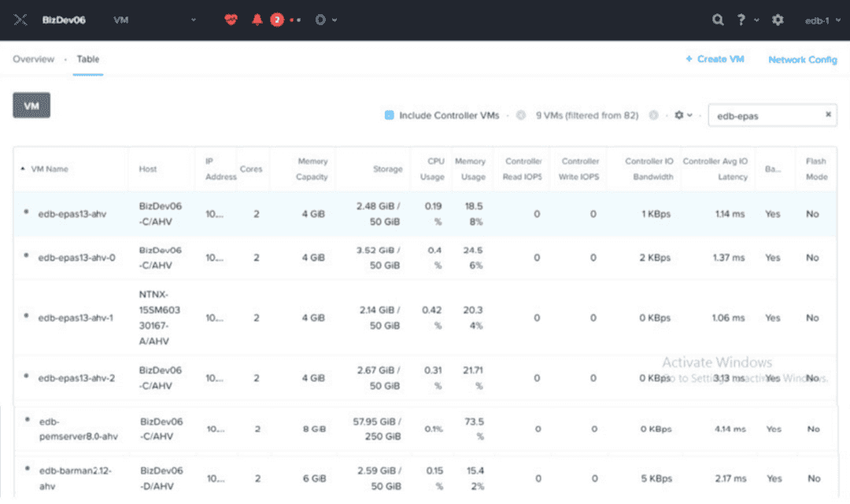Viewport: 850px width, 504px height.
Task: Open the search magnifier icon
Action: (x=718, y=20)
